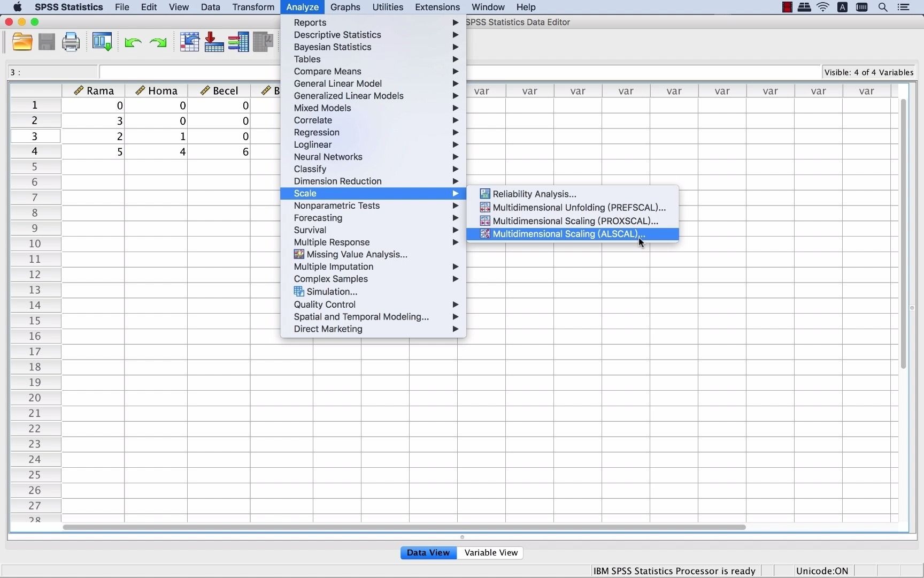The height and width of the screenshot is (578, 924).
Task: Choose Multidimensional Scaling (ALSCAL)
Action: [x=573, y=234]
